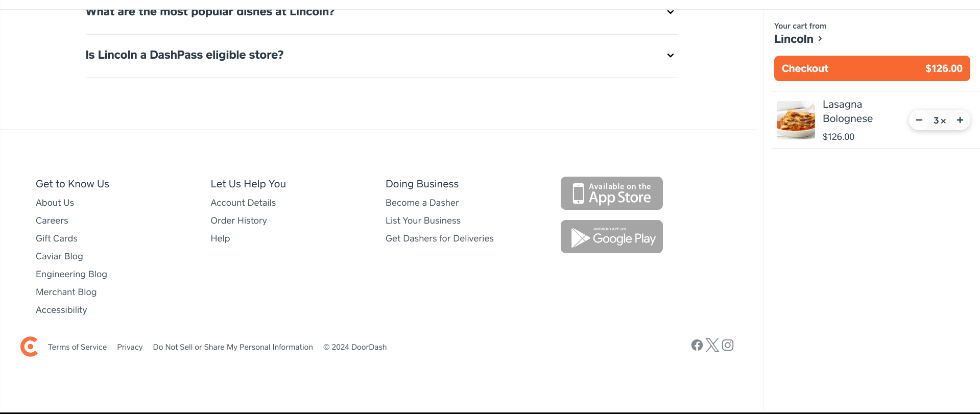980x414 pixels.
Task: Go to Become a Dasher
Action: pos(422,203)
